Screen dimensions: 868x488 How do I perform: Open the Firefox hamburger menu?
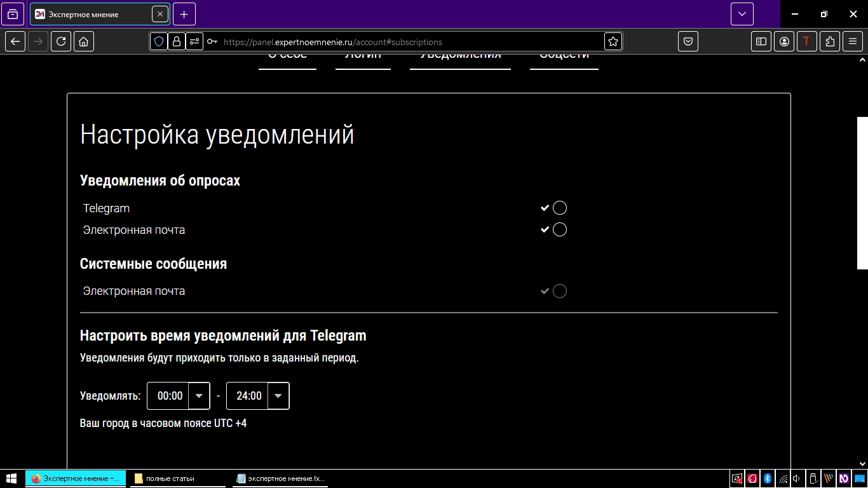coord(853,42)
